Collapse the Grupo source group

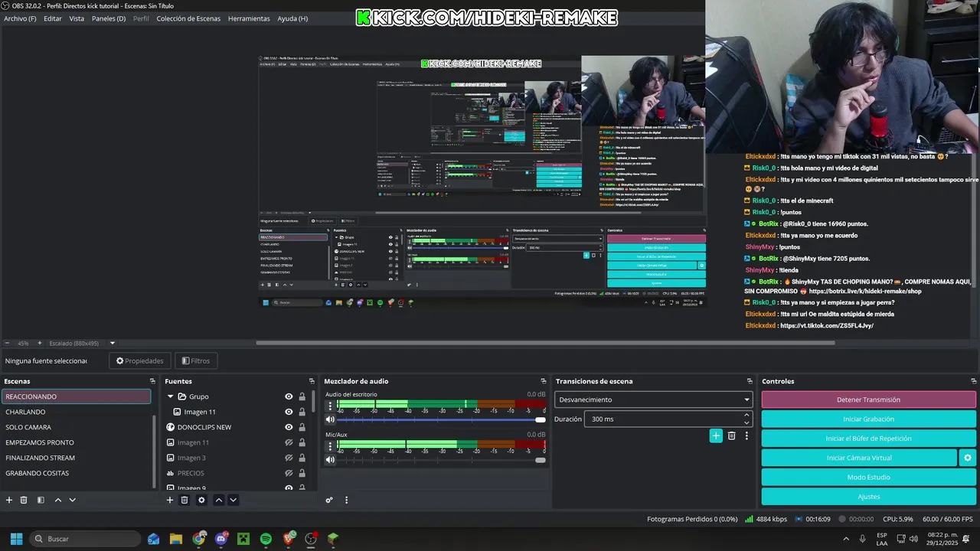tap(170, 396)
